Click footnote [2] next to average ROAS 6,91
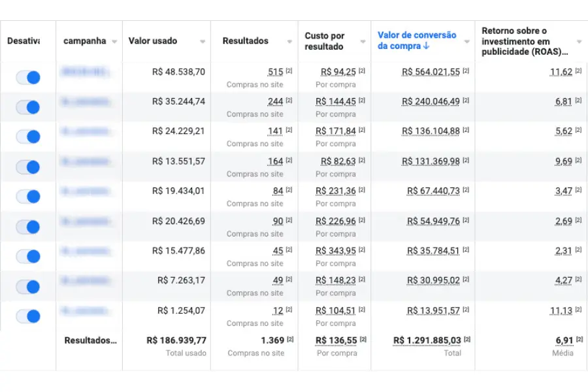Image resolution: width=588 pixels, height=392 pixels. tap(578, 339)
